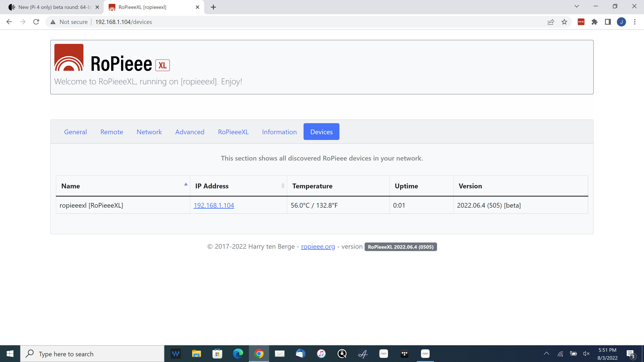Open the TIDAL app in taskbar

[404, 354]
